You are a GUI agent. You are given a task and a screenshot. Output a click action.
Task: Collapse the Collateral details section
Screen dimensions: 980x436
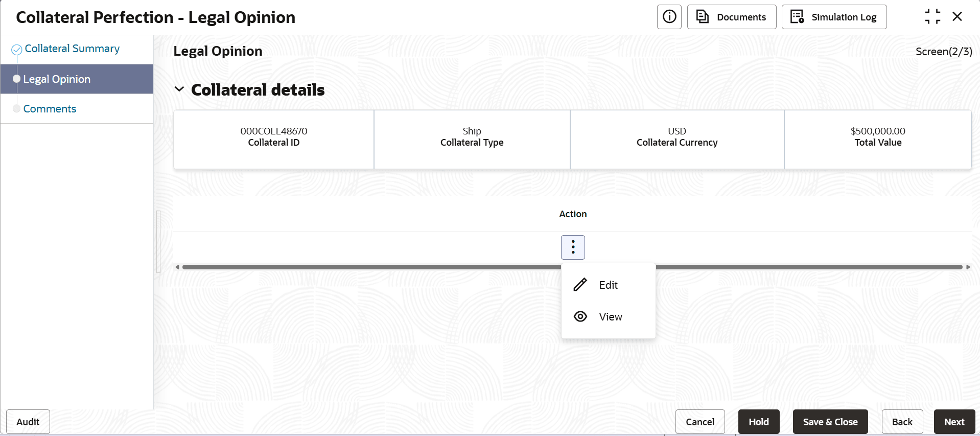[x=179, y=89]
